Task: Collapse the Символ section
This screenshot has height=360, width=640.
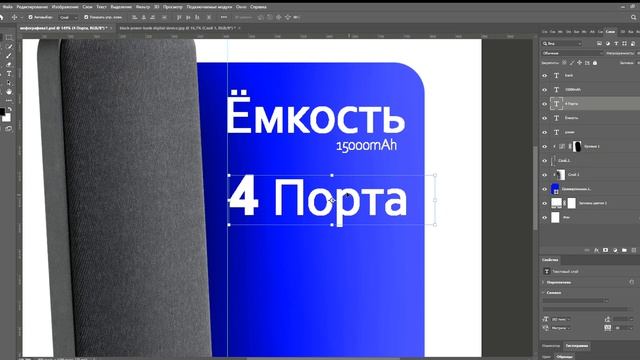Action: point(543,293)
